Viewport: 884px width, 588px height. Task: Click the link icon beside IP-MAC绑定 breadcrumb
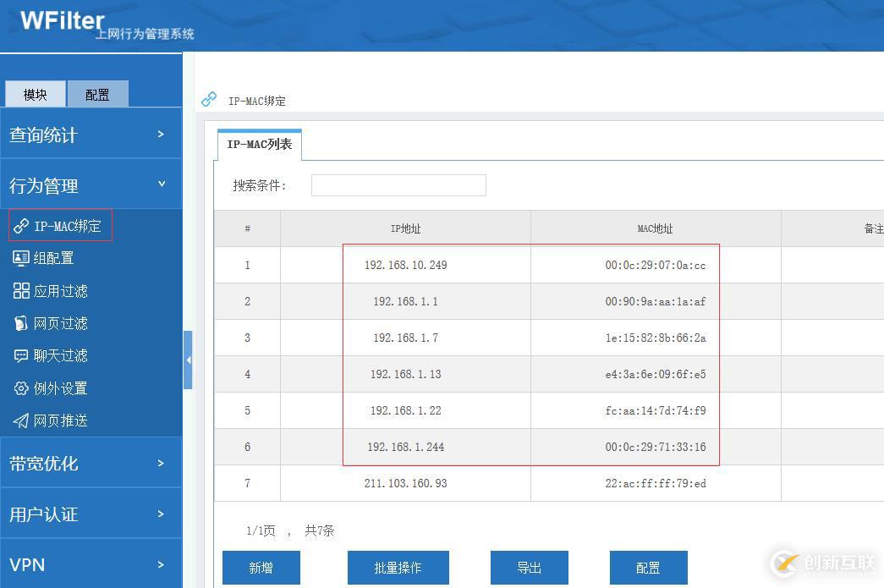[208, 99]
